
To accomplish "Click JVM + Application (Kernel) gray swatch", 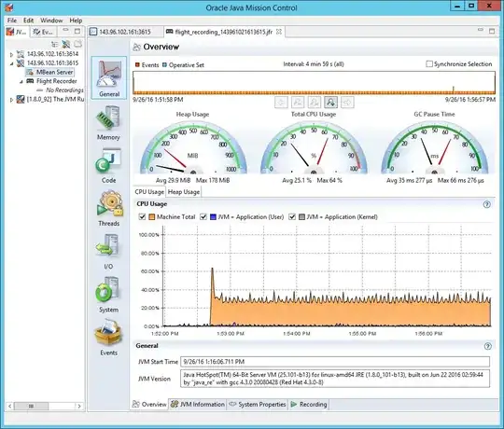I will pos(301,217).
